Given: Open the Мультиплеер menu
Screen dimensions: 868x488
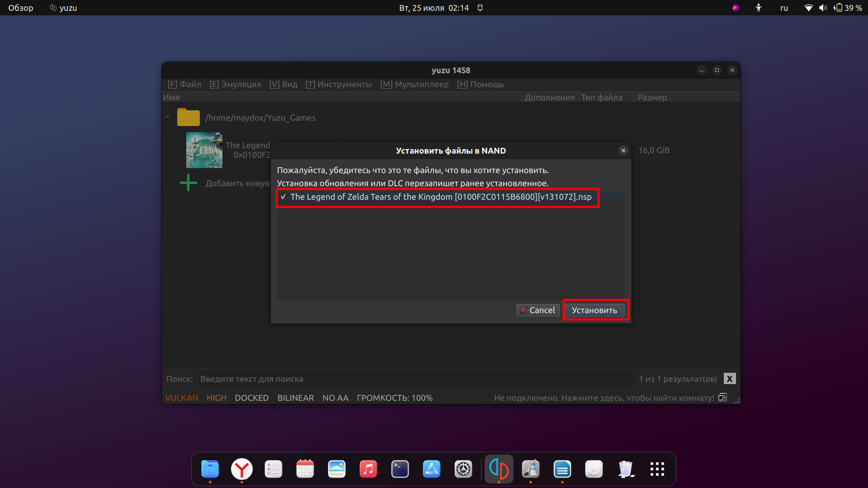Looking at the screenshot, I should pyautogui.click(x=415, y=84).
